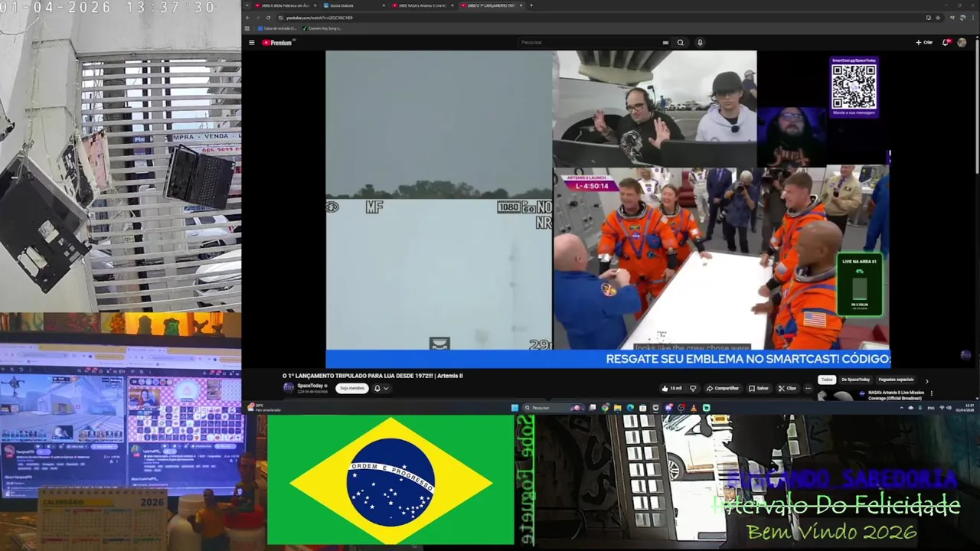Open Microsoft Edge from the Windows taskbar

tap(630, 408)
